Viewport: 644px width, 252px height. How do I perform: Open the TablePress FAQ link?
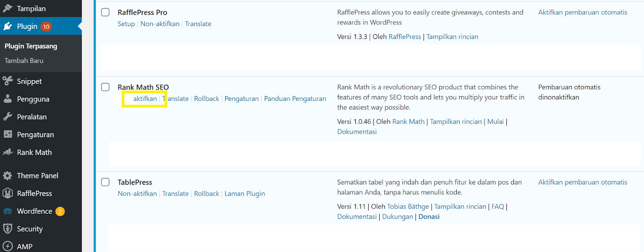click(497, 206)
